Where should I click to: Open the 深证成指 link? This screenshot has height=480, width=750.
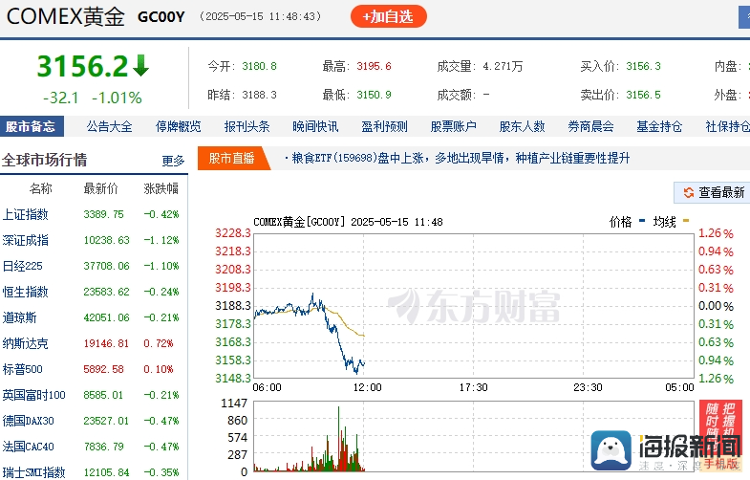click(26, 240)
